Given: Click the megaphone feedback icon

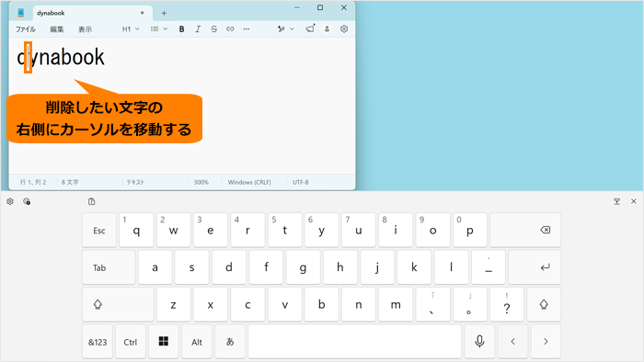Looking at the screenshot, I should [310, 28].
